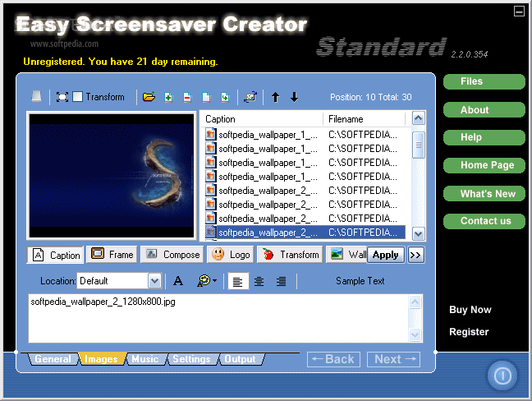The width and height of the screenshot is (532, 401).
Task: Open the color palette dropdown icon
Action: [x=207, y=281]
